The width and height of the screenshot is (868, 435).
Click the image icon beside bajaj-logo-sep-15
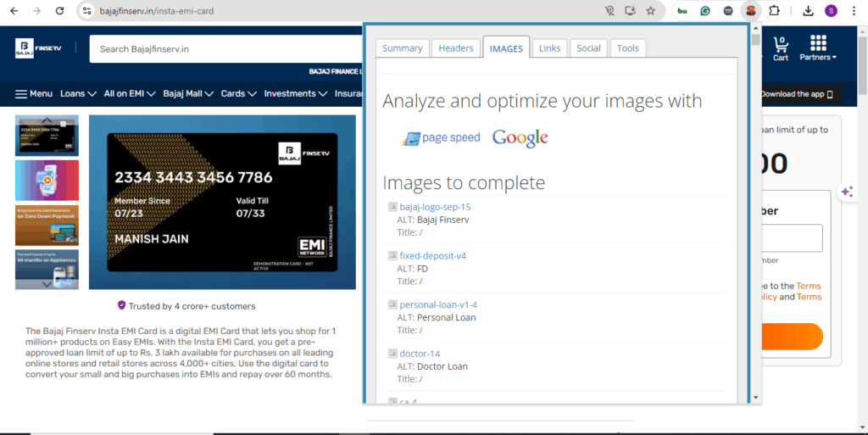[x=392, y=206]
